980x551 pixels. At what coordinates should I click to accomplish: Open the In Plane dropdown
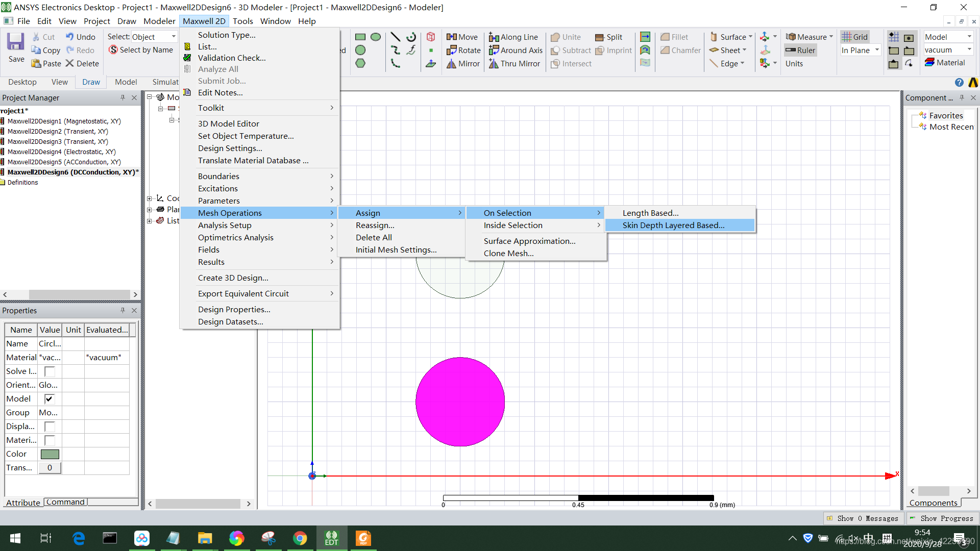point(877,50)
